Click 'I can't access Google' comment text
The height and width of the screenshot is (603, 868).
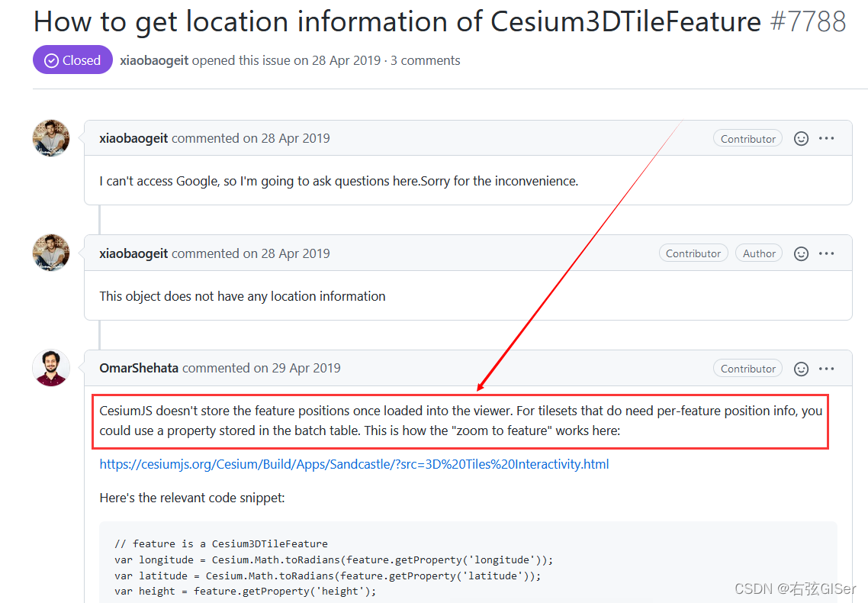pyautogui.click(x=339, y=181)
